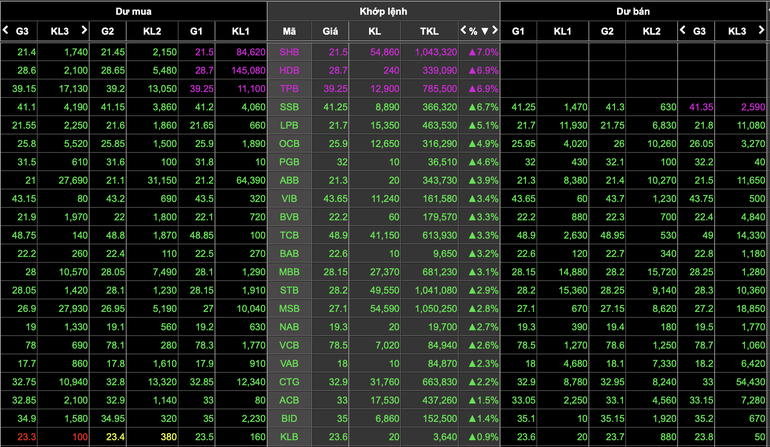
Task: Open VAB stock symbol
Action: [289, 364]
